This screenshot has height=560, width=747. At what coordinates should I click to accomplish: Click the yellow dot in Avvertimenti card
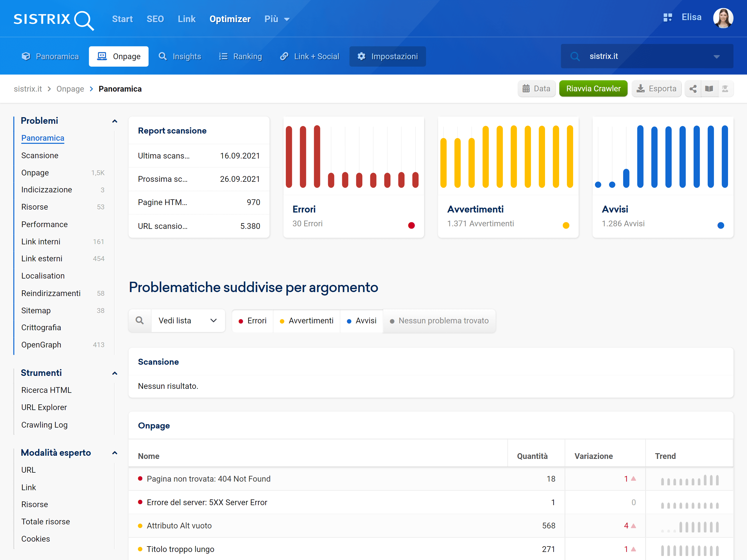click(566, 225)
